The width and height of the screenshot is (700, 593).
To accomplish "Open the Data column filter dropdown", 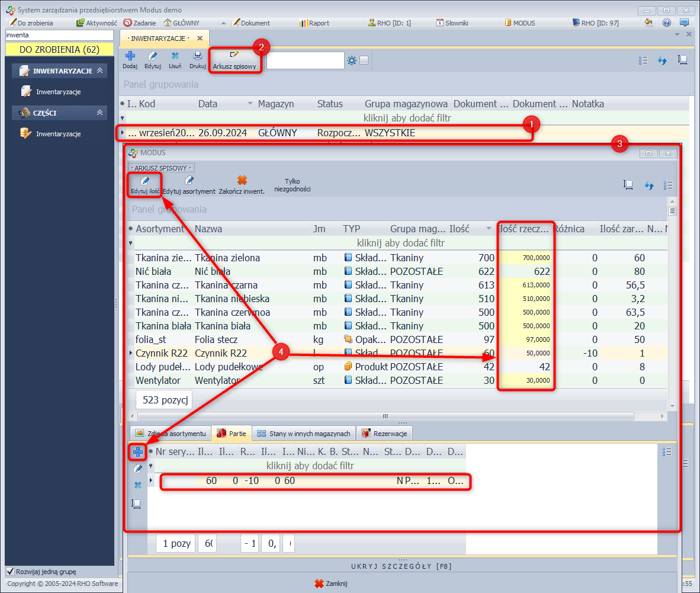I will coord(250,104).
